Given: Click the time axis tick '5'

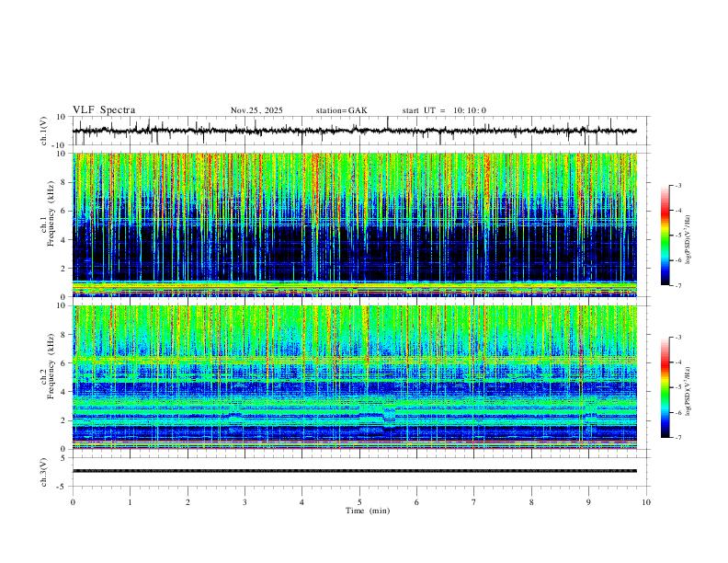Looking at the screenshot, I should click(x=359, y=502).
